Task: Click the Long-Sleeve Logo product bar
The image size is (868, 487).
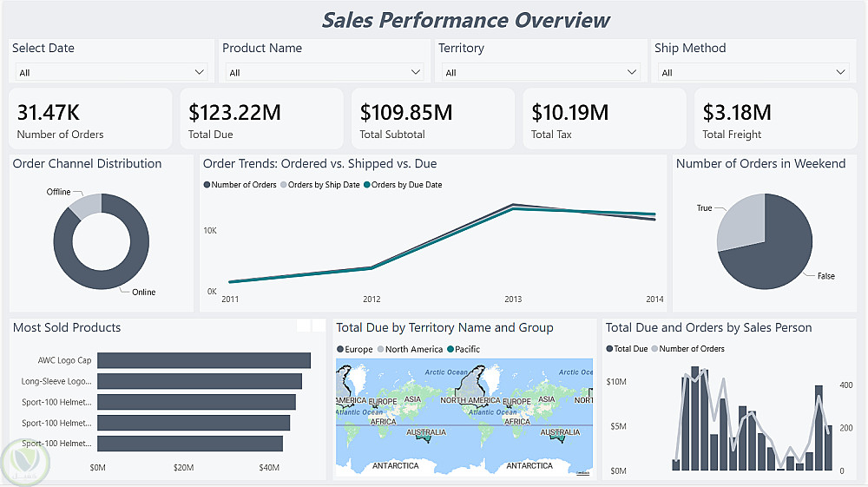Action: click(200, 381)
